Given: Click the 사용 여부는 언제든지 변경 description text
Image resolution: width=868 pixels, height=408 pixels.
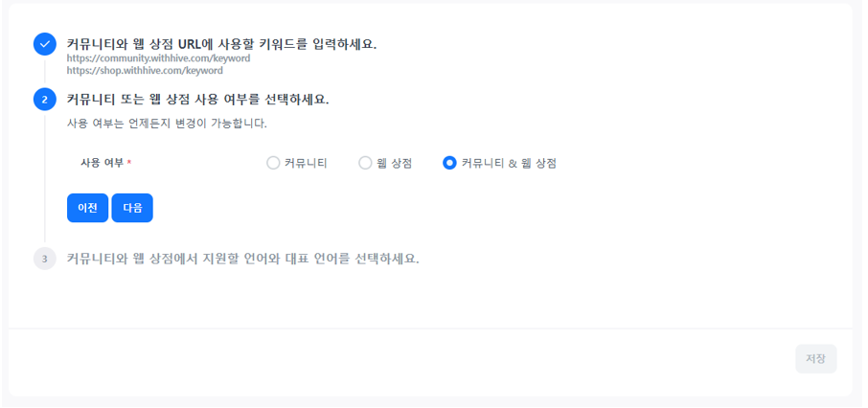Looking at the screenshot, I should [167, 124].
